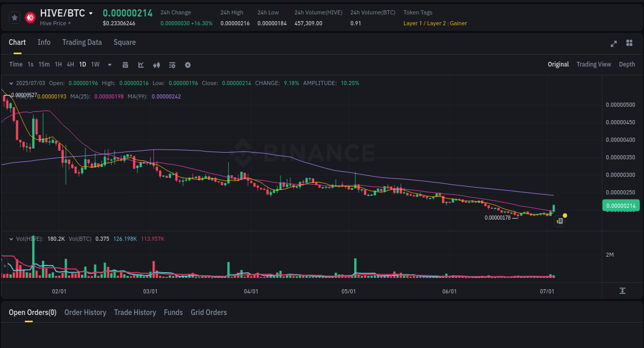
Task: Open the extra timeframe dropdown next to 1W
Action: 109,64
